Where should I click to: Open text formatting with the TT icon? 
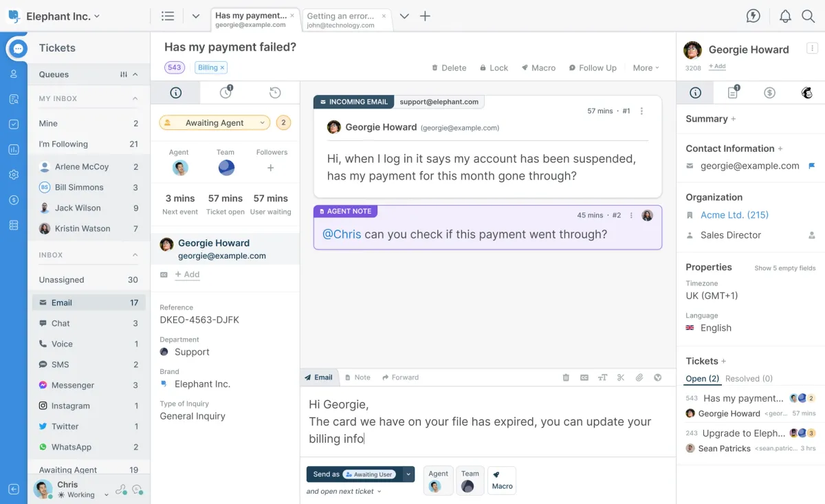click(x=602, y=377)
